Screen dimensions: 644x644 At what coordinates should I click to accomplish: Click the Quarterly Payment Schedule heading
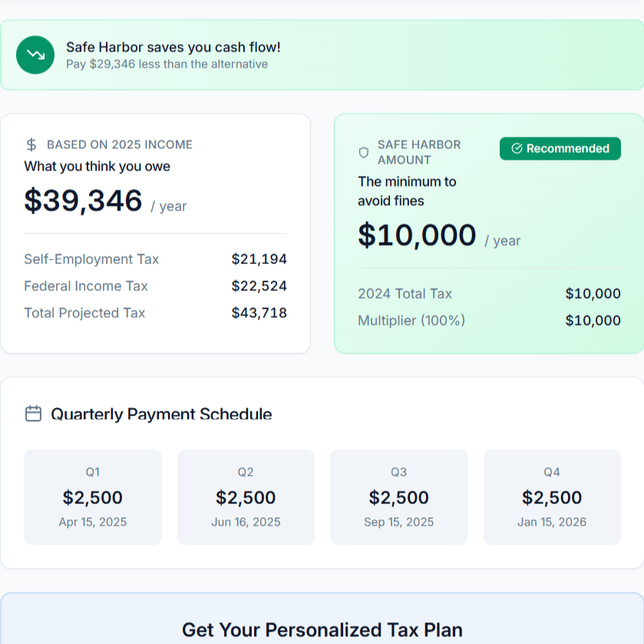[x=161, y=414]
